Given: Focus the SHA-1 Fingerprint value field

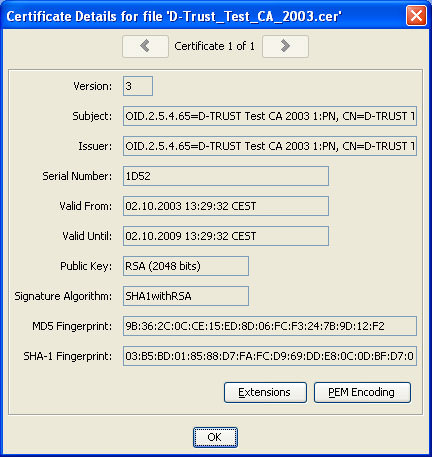Looking at the screenshot, I should [270, 356].
